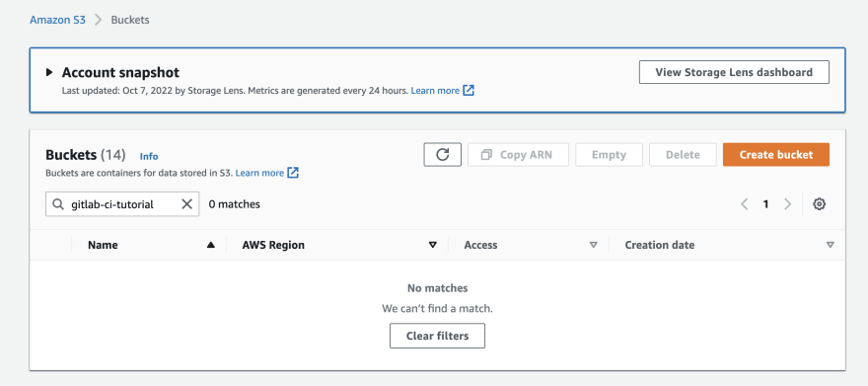Open table preferences gear icon
868x386 pixels.
coord(820,204)
